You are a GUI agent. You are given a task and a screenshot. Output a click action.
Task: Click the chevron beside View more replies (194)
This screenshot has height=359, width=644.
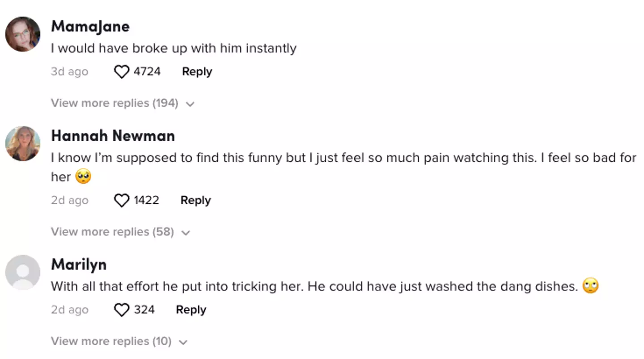190,104
